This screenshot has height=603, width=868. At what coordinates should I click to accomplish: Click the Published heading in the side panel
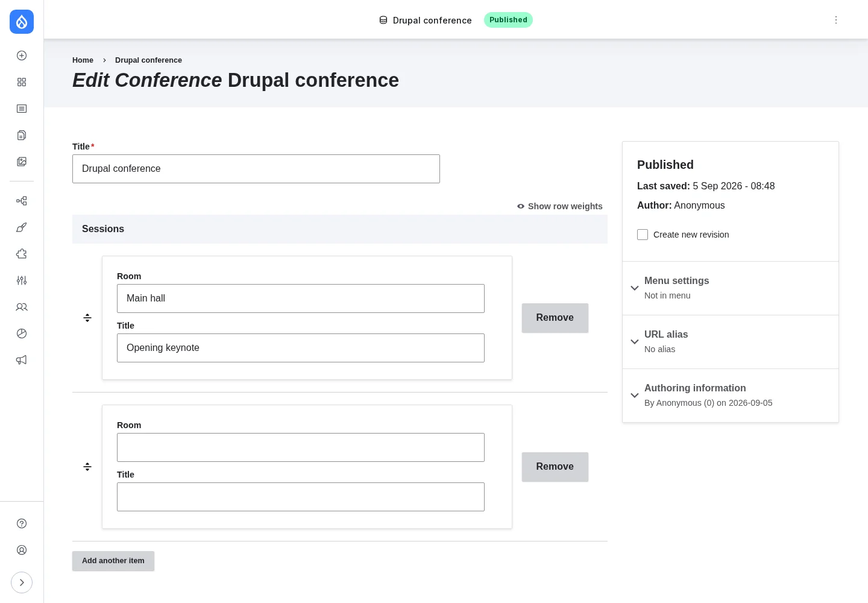click(x=665, y=165)
